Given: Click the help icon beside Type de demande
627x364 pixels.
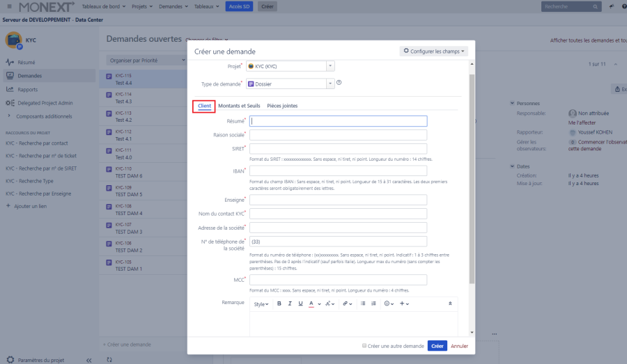Looking at the screenshot, I should point(339,83).
